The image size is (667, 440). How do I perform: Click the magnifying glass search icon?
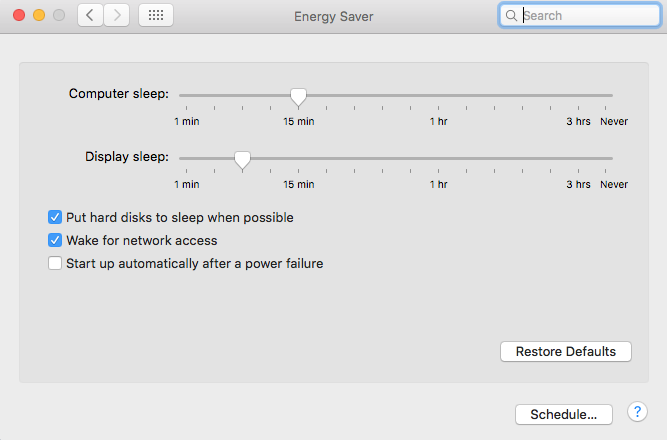[511, 16]
